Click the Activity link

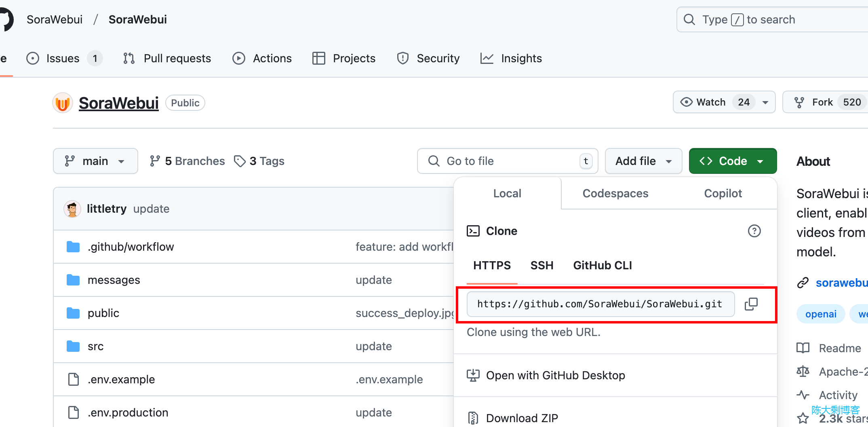[838, 395]
